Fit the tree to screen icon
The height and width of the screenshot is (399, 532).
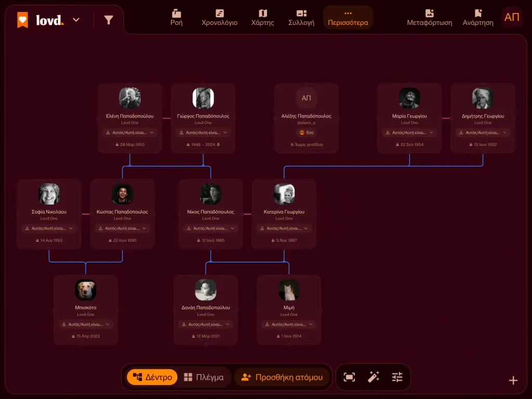click(x=349, y=377)
